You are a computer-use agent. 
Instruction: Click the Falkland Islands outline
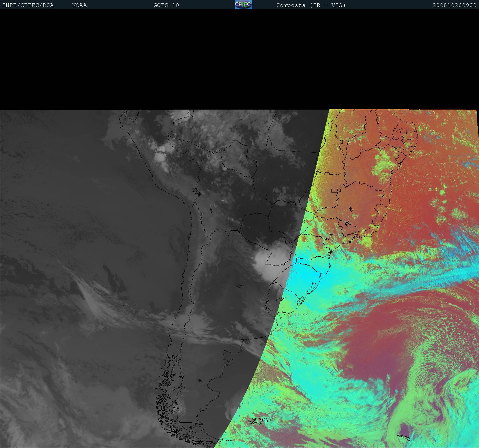point(260,421)
